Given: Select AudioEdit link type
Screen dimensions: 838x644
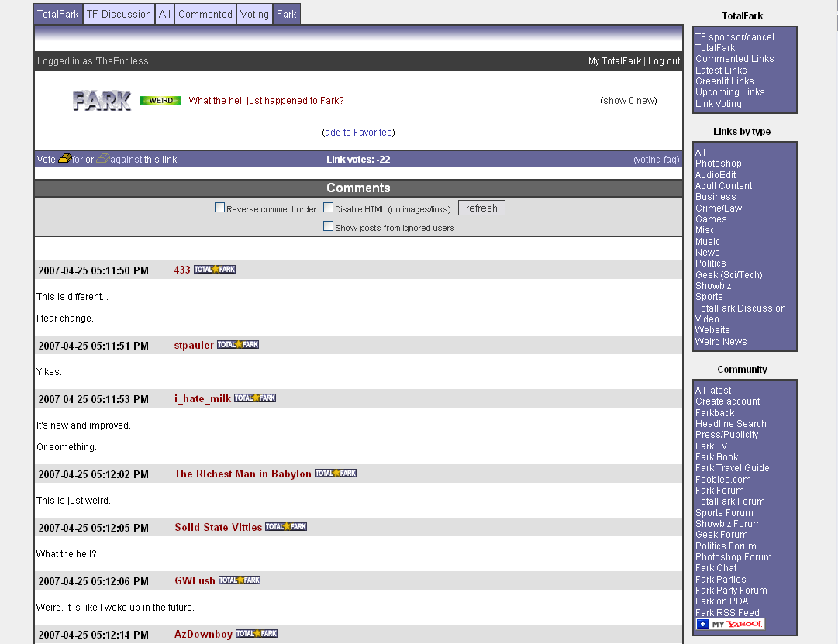Looking at the screenshot, I should pyautogui.click(x=716, y=175).
